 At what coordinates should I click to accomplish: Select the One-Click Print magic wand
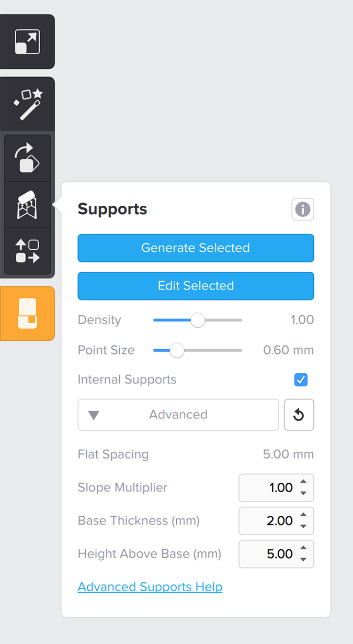point(28,104)
